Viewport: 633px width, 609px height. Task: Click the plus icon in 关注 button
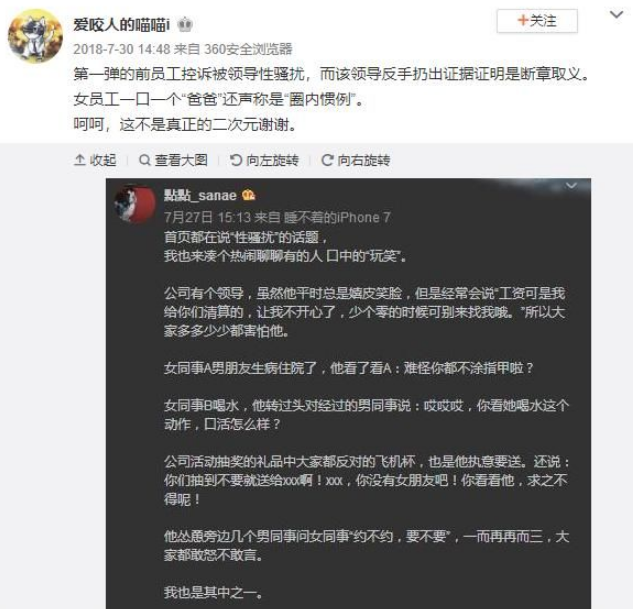(523, 20)
